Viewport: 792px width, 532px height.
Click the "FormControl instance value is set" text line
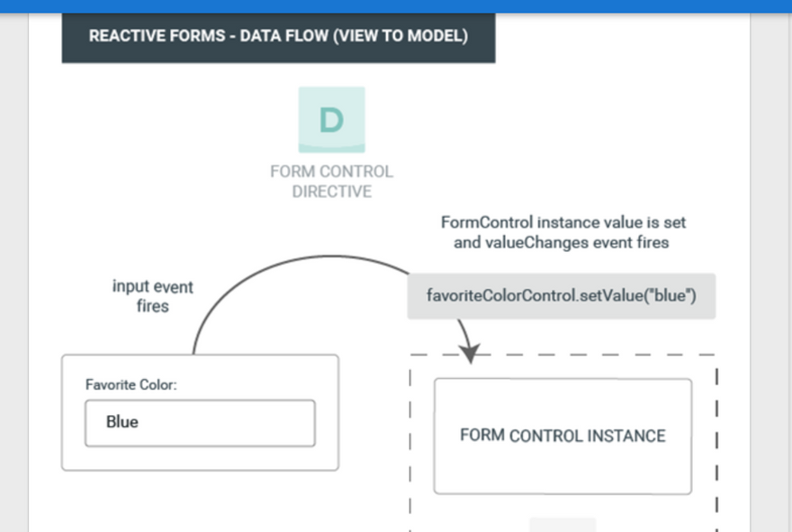(x=563, y=221)
